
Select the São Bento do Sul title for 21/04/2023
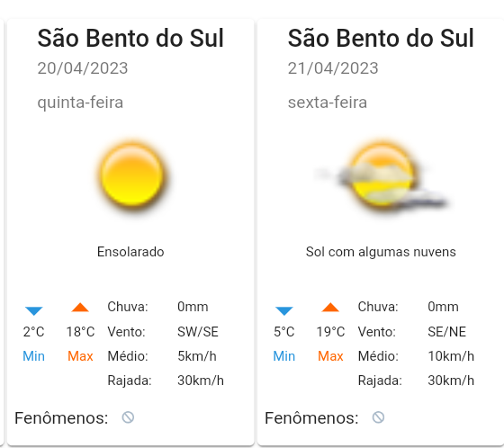point(381,39)
